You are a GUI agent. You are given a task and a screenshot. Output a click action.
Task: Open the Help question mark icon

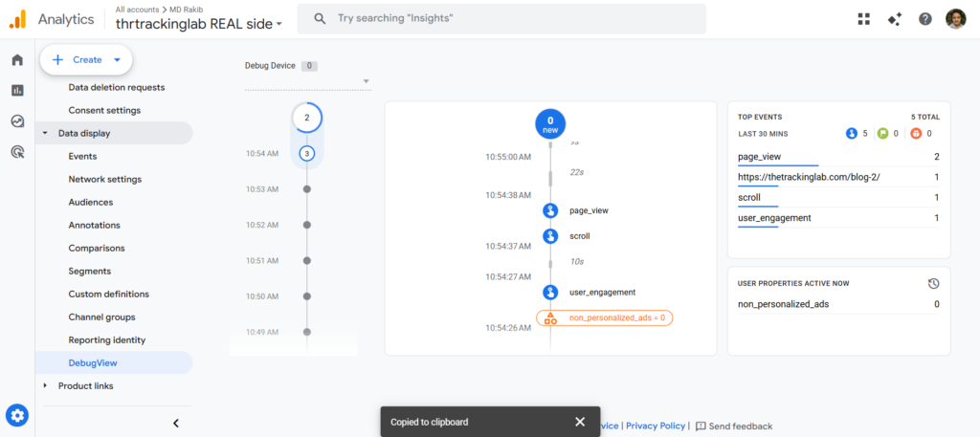(925, 19)
